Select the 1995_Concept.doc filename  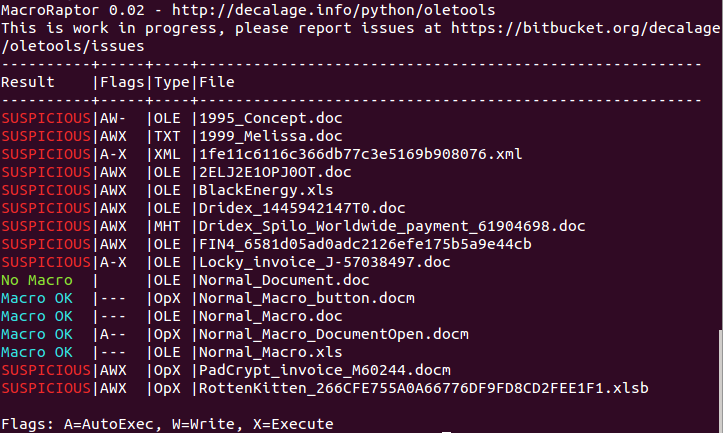(x=271, y=119)
